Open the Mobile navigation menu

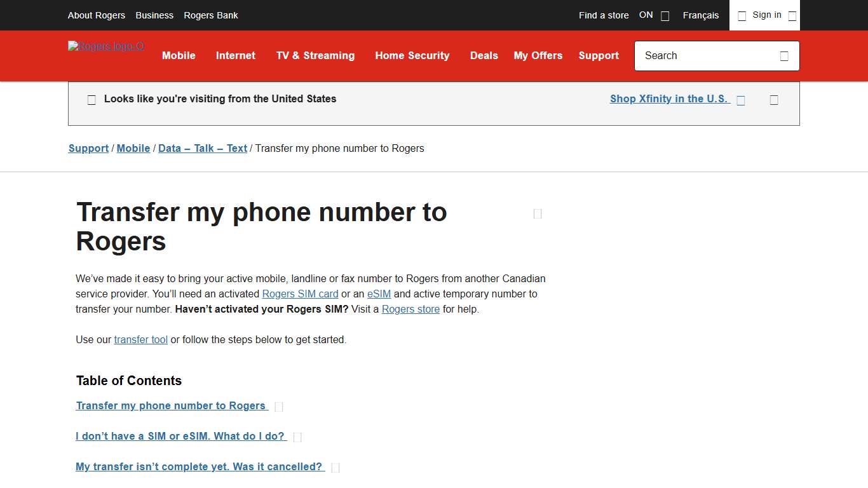pyautogui.click(x=179, y=56)
